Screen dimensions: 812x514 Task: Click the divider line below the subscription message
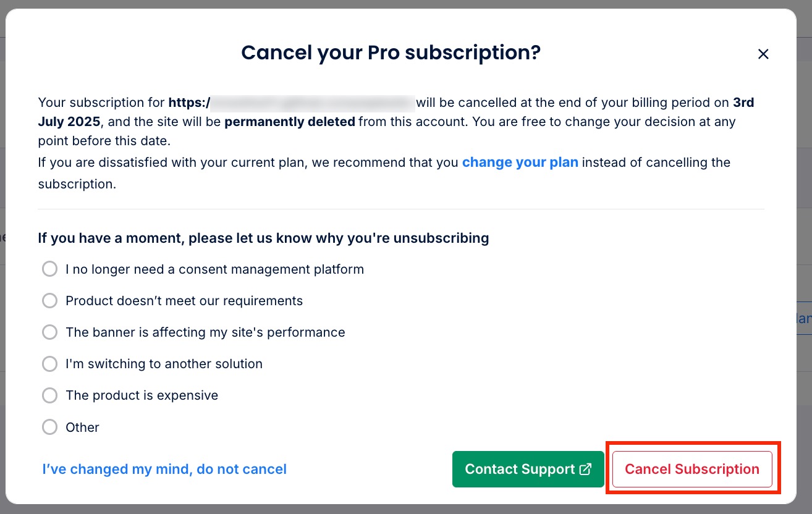(x=402, y=210)
